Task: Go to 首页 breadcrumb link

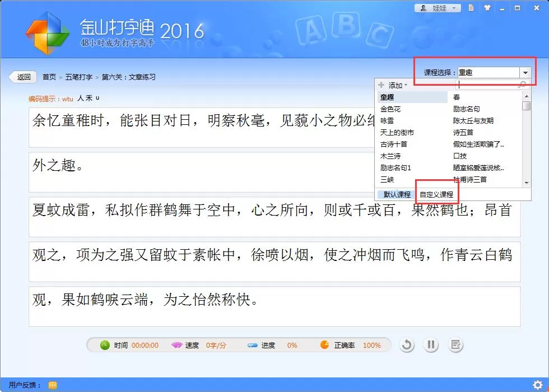Action: [x=49, y=77]
